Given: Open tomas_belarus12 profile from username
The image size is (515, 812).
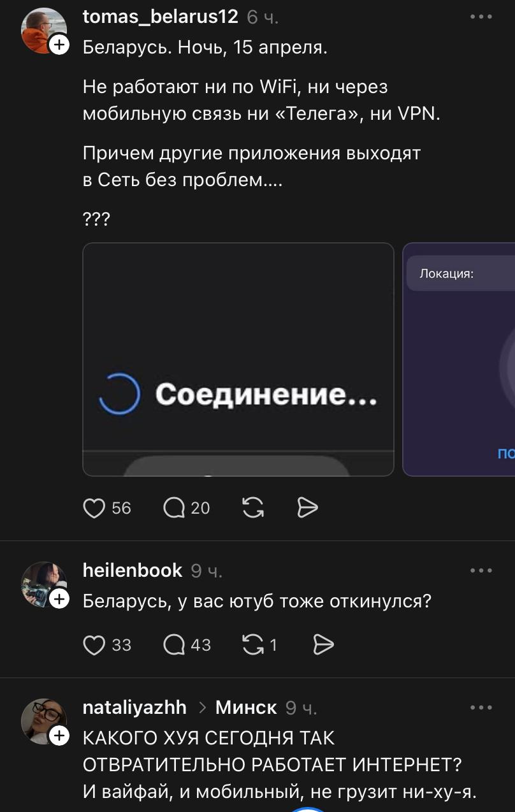Looking at the screenshot, I should (x=161, y=17).
